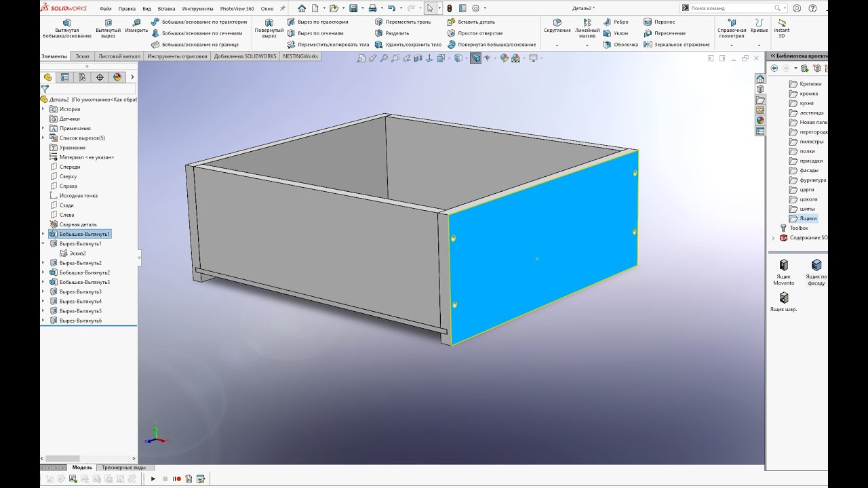Open the Справочная геометрия dropdown arrow
This screenshot has width=868, height=488.
[732, 45]
